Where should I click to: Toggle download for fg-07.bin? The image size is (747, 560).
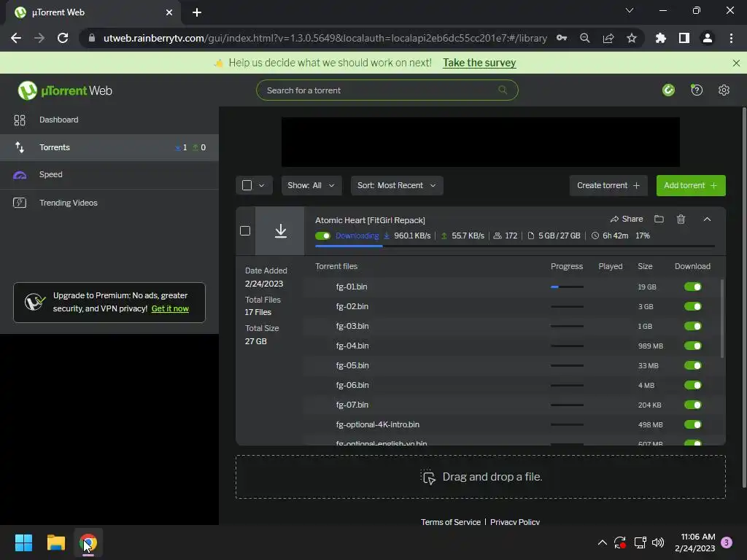point(693,405)
